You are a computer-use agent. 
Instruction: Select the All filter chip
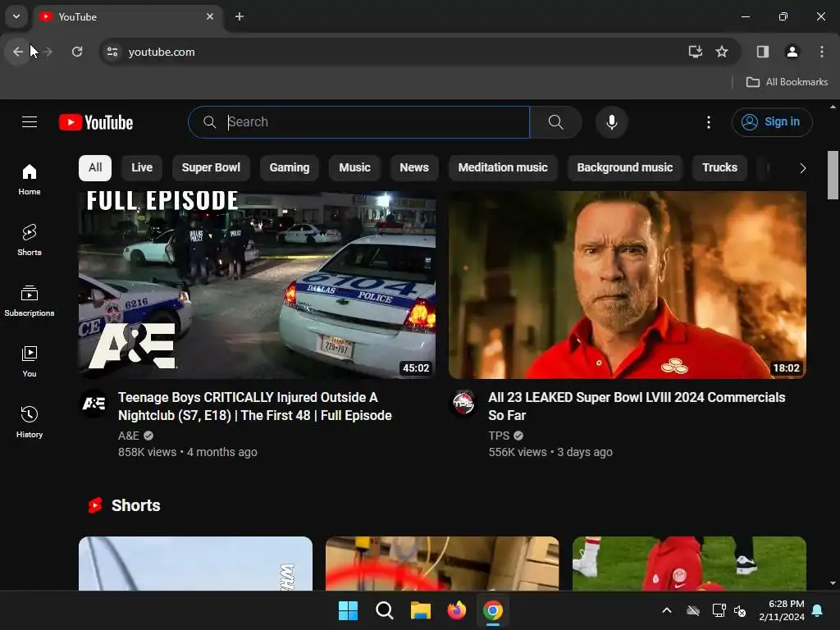pos(95,167)
